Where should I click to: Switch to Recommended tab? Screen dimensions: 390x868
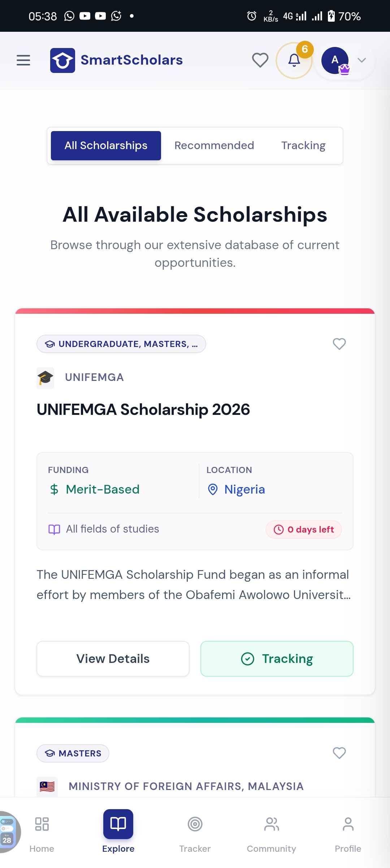tap(214, 146)
